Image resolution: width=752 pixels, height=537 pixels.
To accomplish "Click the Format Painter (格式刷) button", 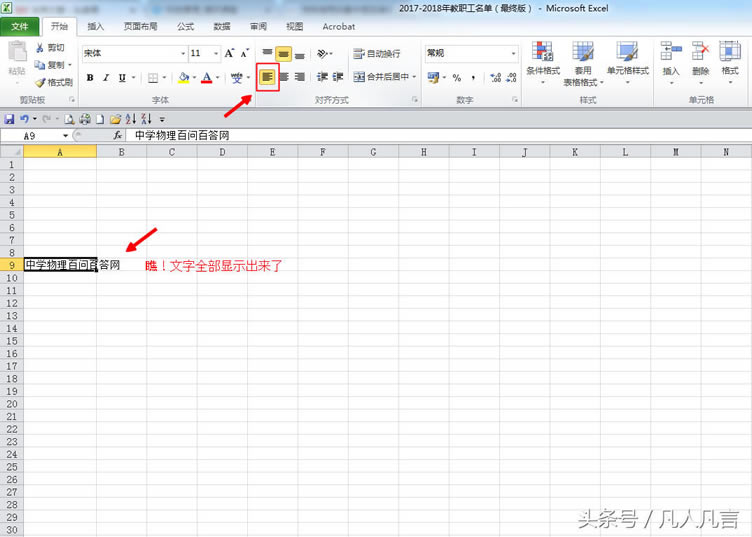I will [x=53, y=82].
